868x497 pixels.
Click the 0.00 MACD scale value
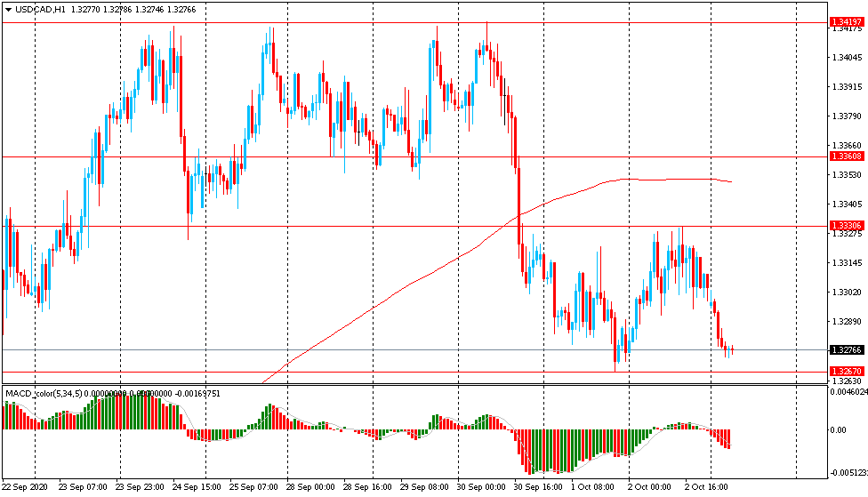click(838, 430)
